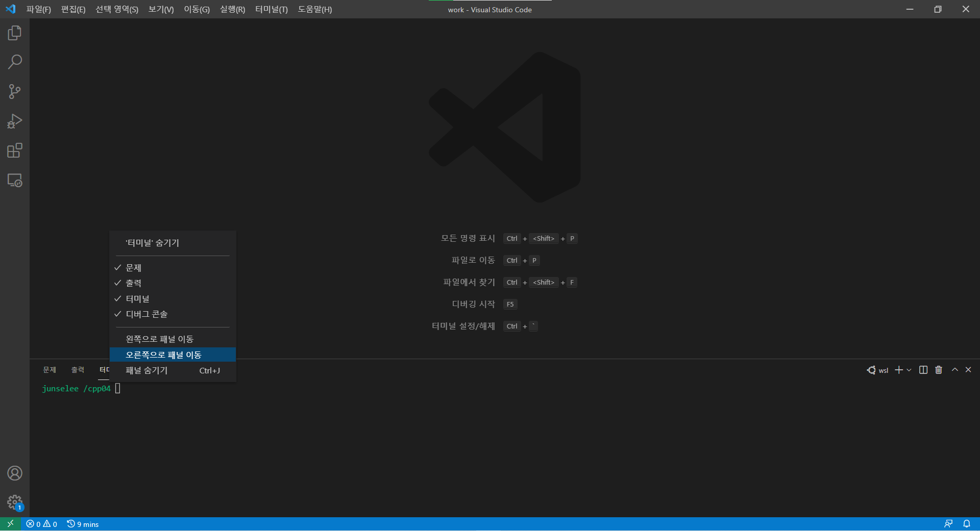Click the remote window indicator in status bar

coord(10,524)
